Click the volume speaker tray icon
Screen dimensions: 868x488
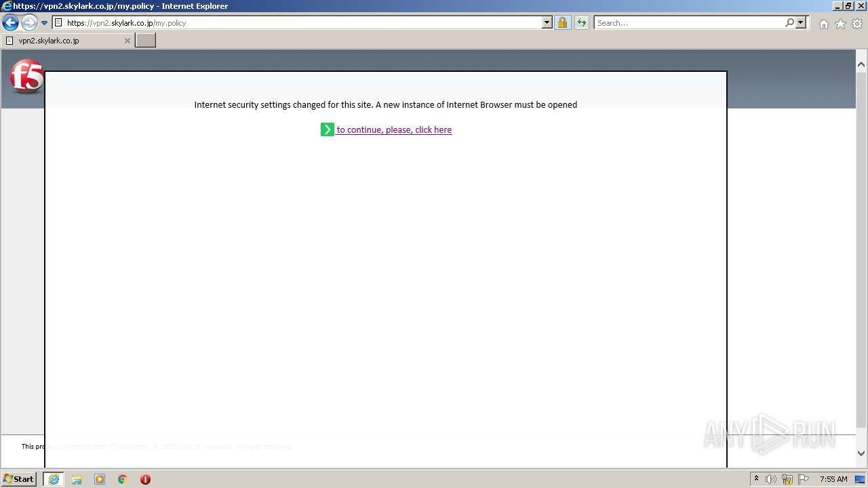click(771, 479)
